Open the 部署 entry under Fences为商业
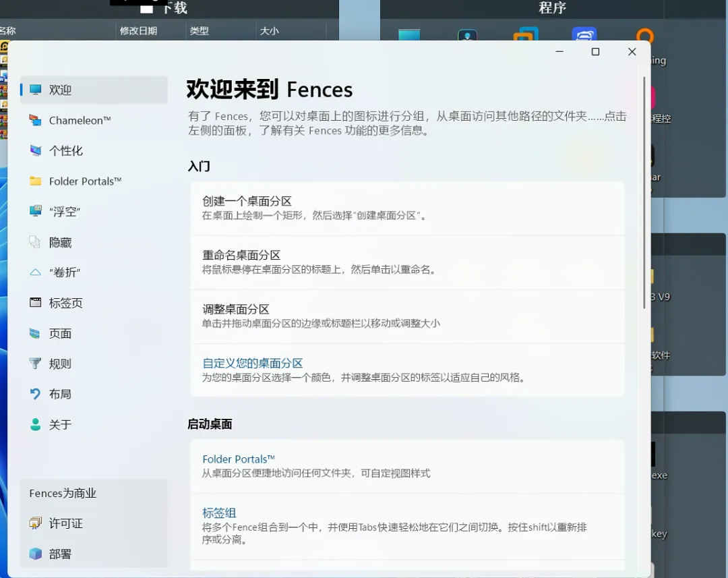 (x=60, y=554)
